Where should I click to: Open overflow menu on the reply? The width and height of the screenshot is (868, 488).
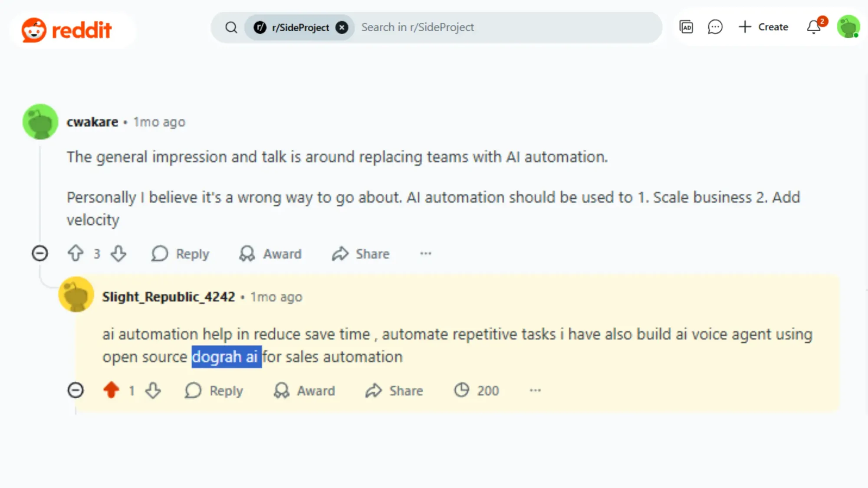pos(535,390)
